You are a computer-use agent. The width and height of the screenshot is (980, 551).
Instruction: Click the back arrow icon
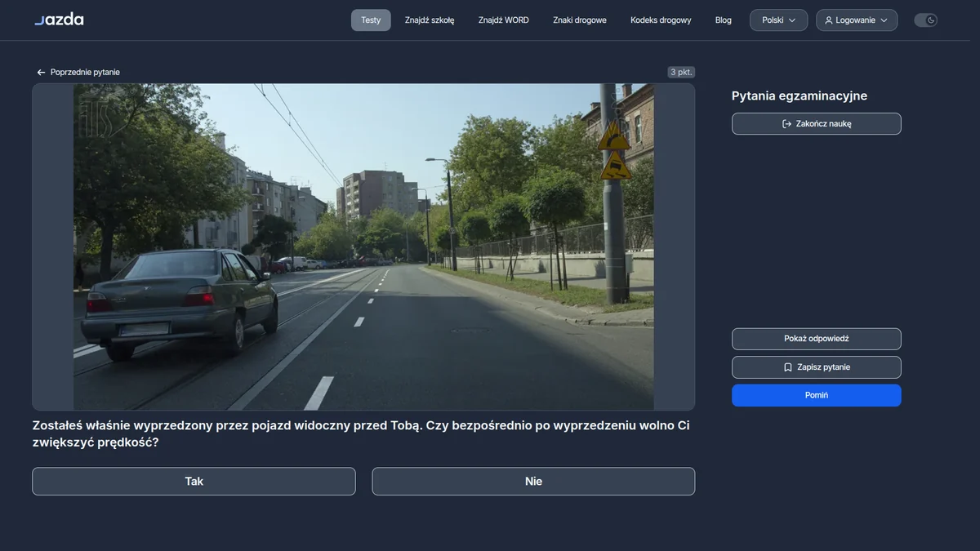pos(41,73)
